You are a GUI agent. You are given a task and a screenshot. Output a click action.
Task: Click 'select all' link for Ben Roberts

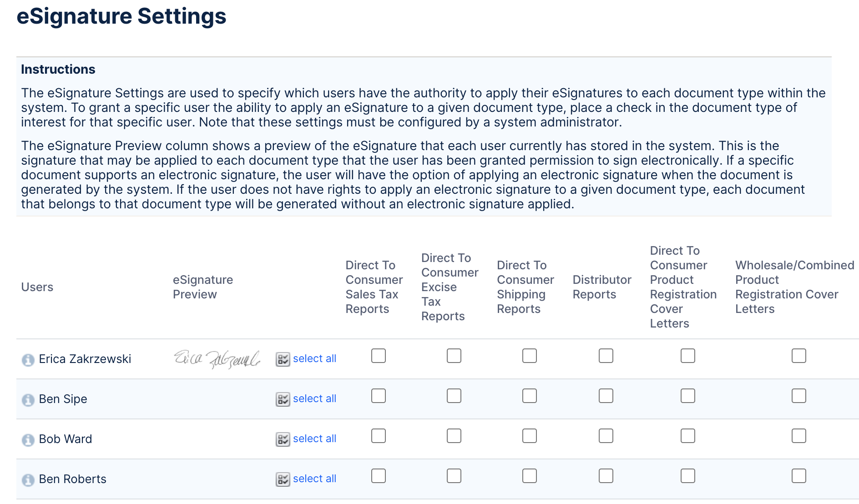coord(314,479)
